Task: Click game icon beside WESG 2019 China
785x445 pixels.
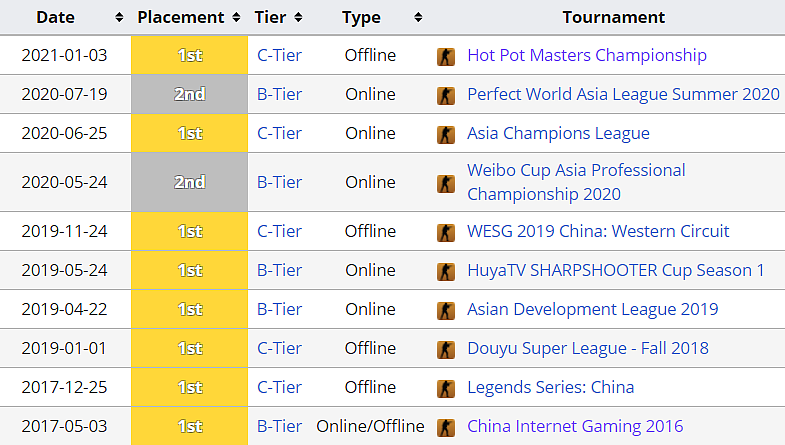Action: click(446, 232)
